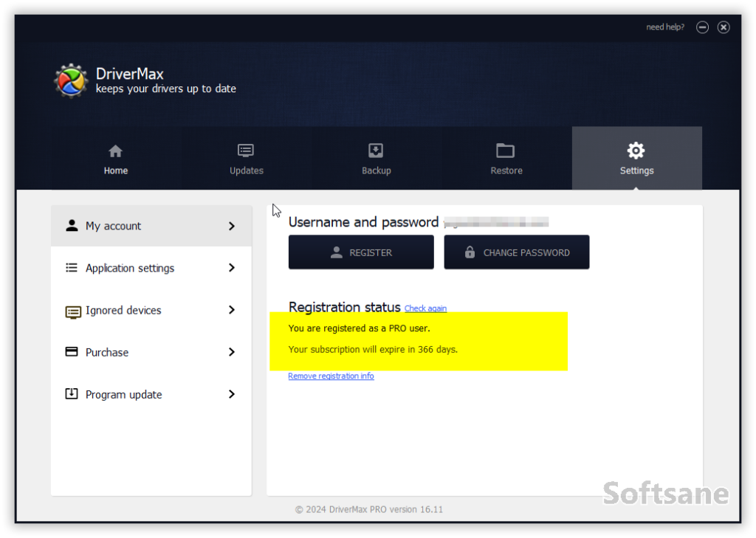Click the DriverMax logo icon
The height and width of the screenshot is (538, 756).
click(x=71, y=81)
